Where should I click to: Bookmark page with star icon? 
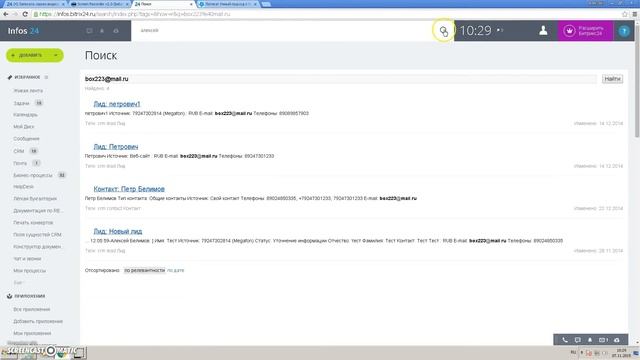(x=625, y=14)
